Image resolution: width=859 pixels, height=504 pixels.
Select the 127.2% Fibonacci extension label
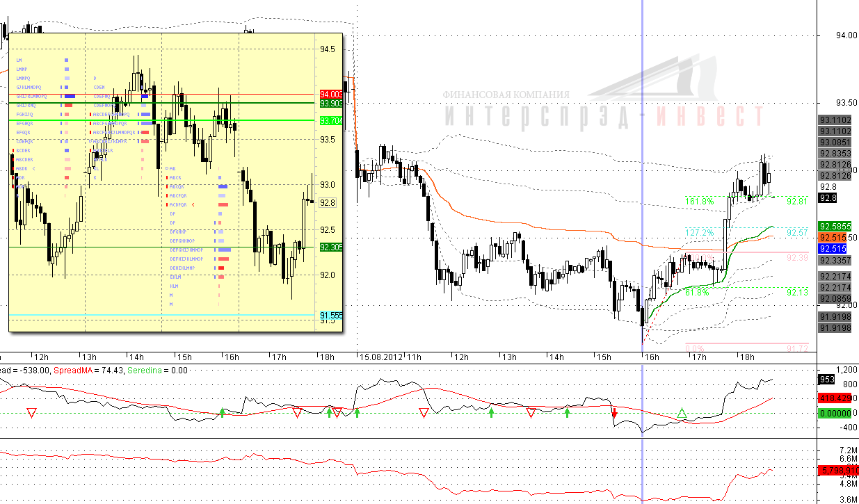pyautogui.click(x=698, y=232)
